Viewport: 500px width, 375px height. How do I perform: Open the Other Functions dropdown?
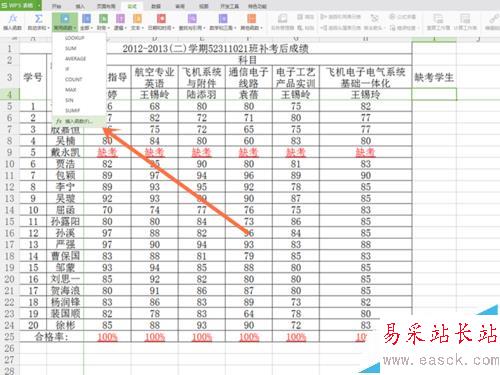click(x=251, y=22)
